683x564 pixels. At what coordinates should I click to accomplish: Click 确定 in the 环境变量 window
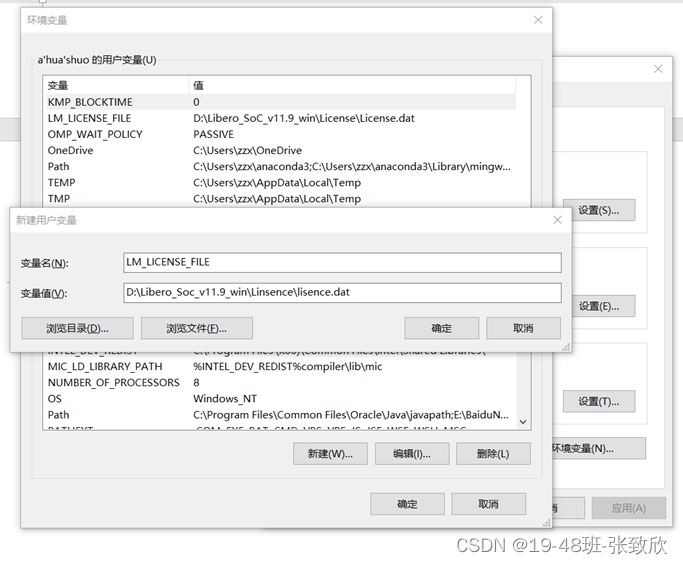click(x=407, y=504)
